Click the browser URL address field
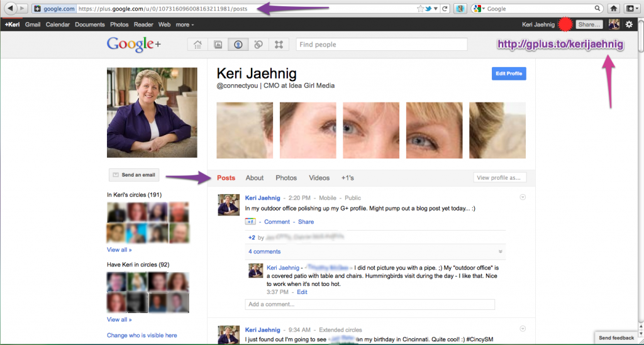 pos(247,9)
